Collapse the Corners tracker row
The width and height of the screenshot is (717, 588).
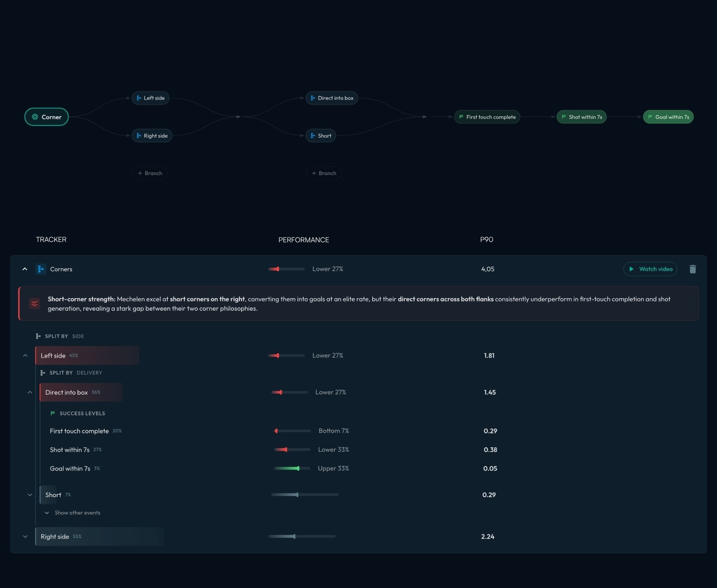click(25, 269)
